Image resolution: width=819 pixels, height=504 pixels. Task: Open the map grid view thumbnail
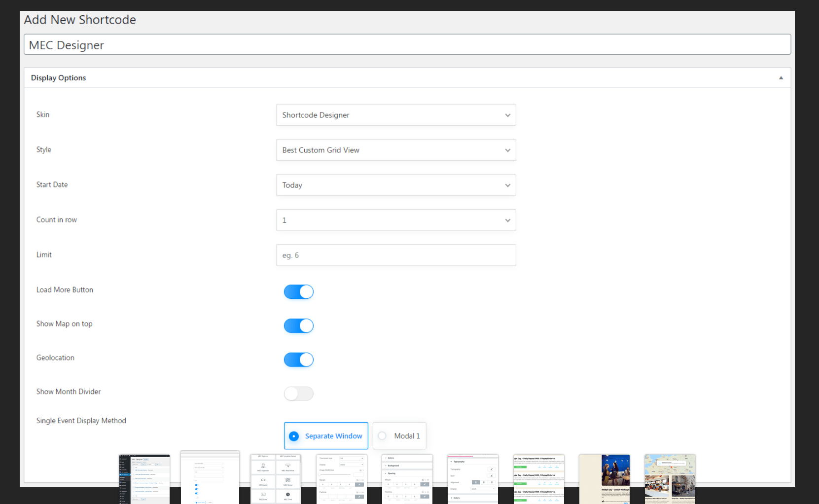[670, 479]
